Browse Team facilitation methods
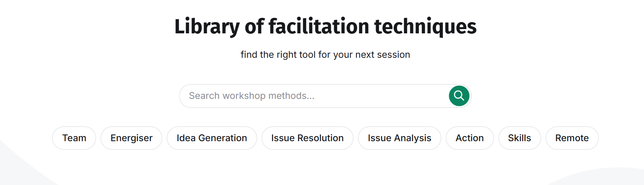This screenshot has width=644, height=185. pos(74,138)
